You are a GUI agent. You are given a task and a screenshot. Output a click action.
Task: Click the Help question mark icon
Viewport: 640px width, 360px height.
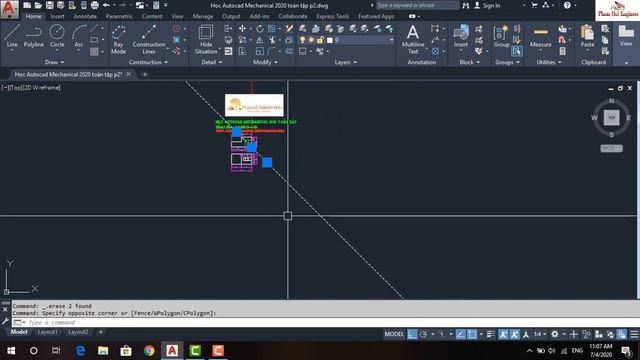pyautogui.click(x=567, y=5)
